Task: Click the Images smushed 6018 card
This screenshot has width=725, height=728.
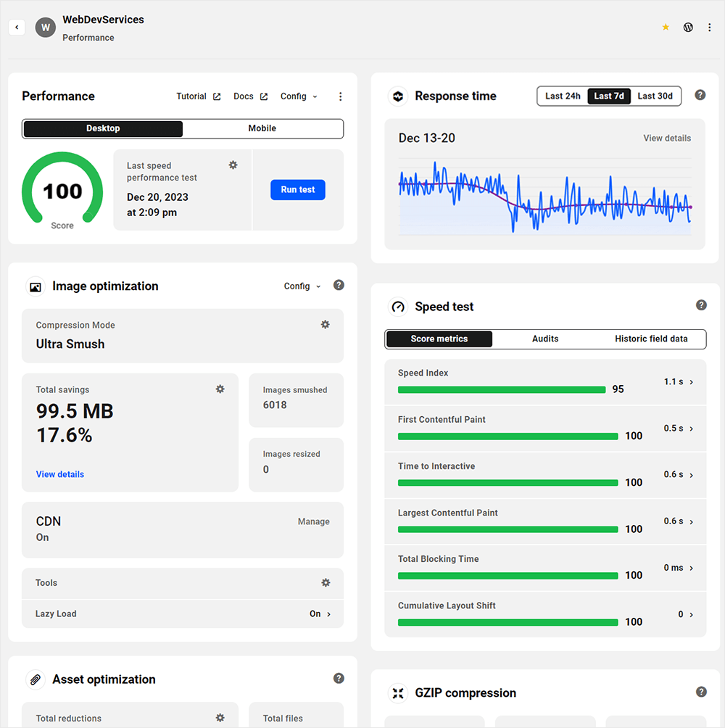Action: [x=296, y=400]
